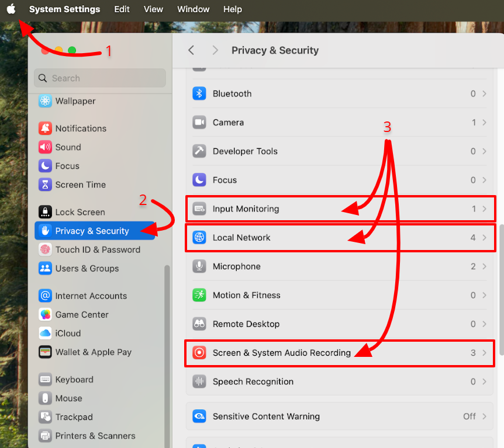Click the Privacy & Security hand icon
Image resolution: width=504 pixels, height=448 pixels.
[45, 231]
